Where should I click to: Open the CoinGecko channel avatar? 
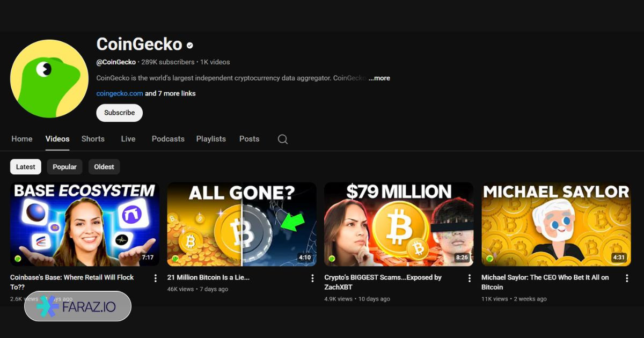point(49,79)
